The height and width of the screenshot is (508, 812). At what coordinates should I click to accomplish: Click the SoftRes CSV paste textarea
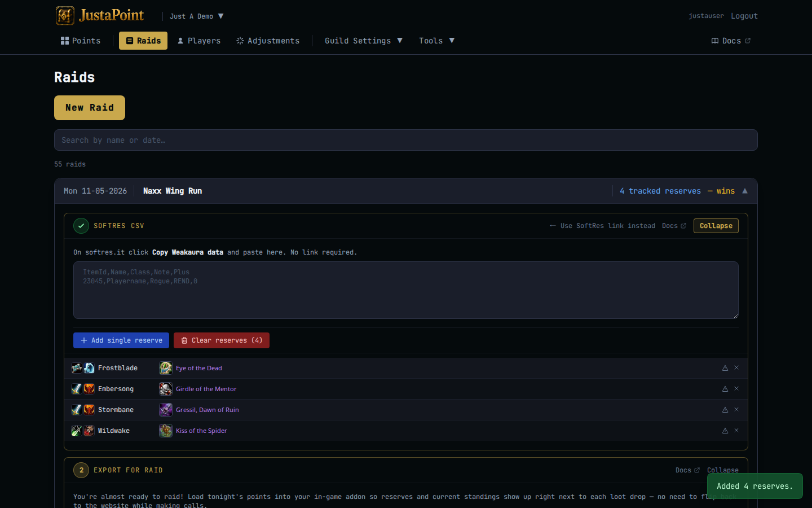tap(406, 290)
